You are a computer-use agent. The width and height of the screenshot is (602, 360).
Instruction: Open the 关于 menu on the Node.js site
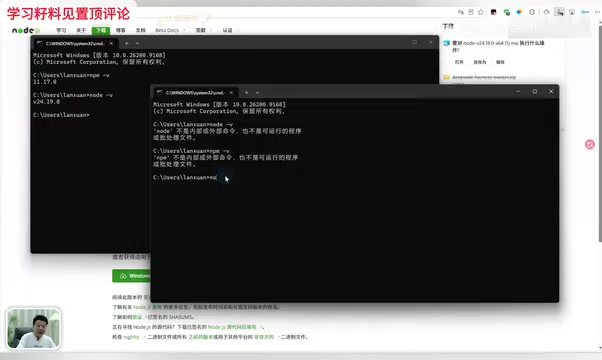pos(81,30)
